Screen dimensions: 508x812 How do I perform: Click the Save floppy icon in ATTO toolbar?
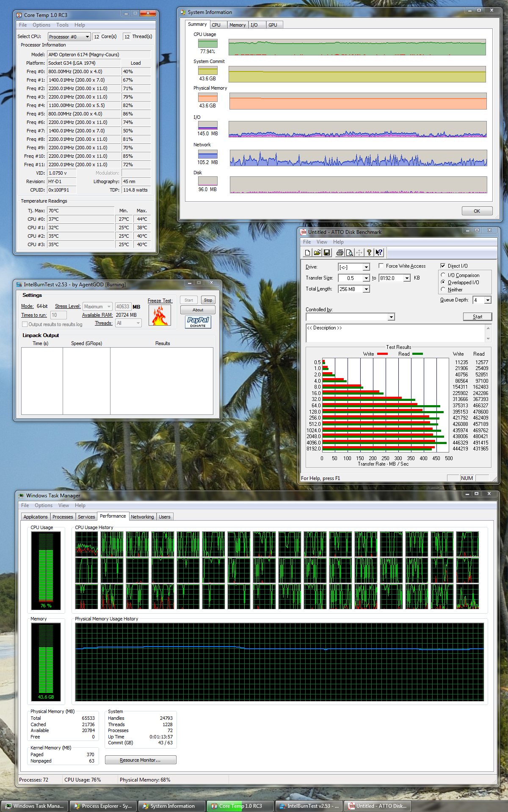327,252
